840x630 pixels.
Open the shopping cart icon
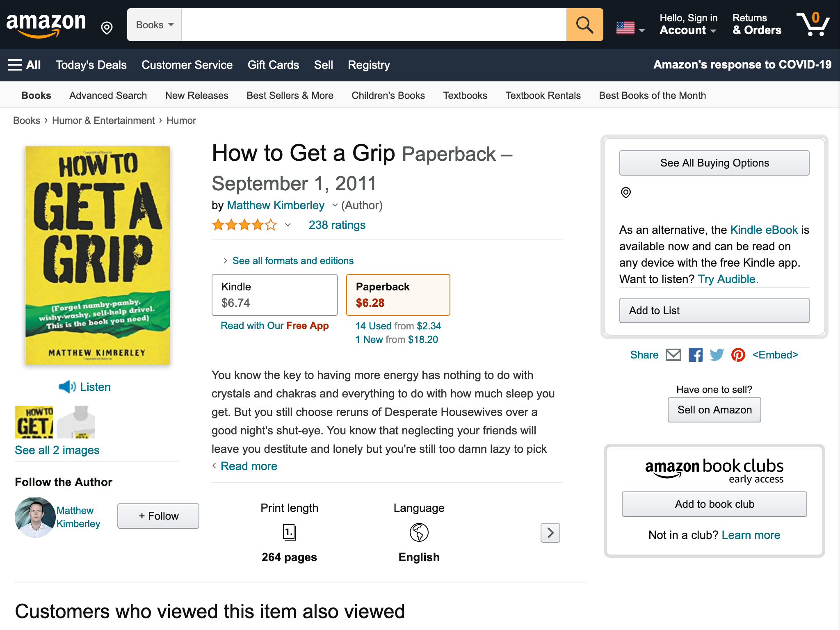(x=813, y=24)
